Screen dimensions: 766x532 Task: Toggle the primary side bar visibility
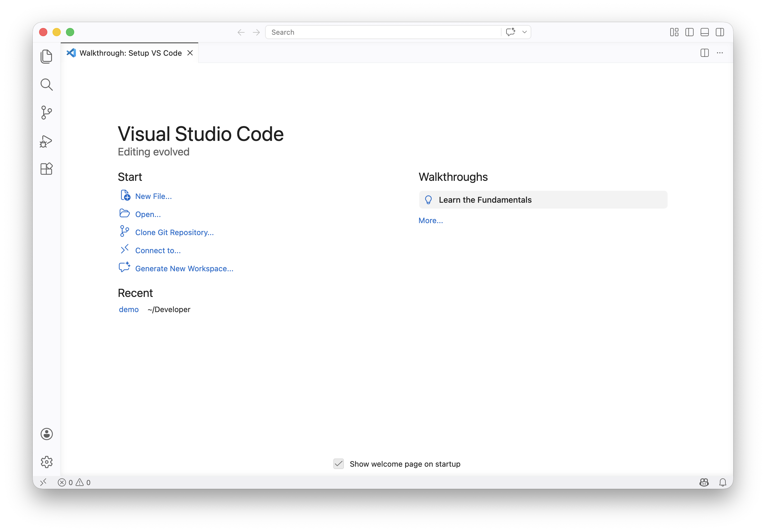point(689,32)
